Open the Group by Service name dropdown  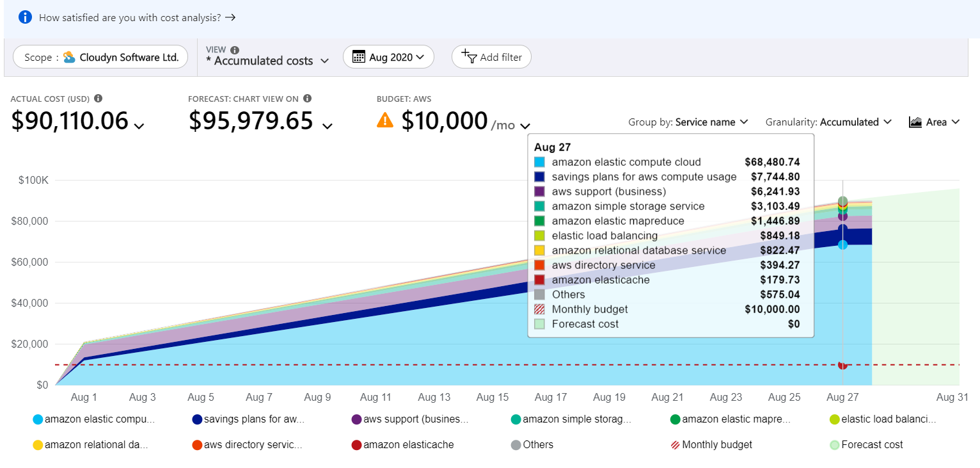[x=688, y=122]
